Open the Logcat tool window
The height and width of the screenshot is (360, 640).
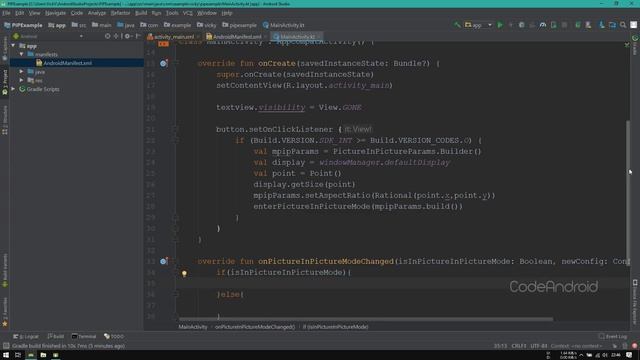[x=26, y=336]
